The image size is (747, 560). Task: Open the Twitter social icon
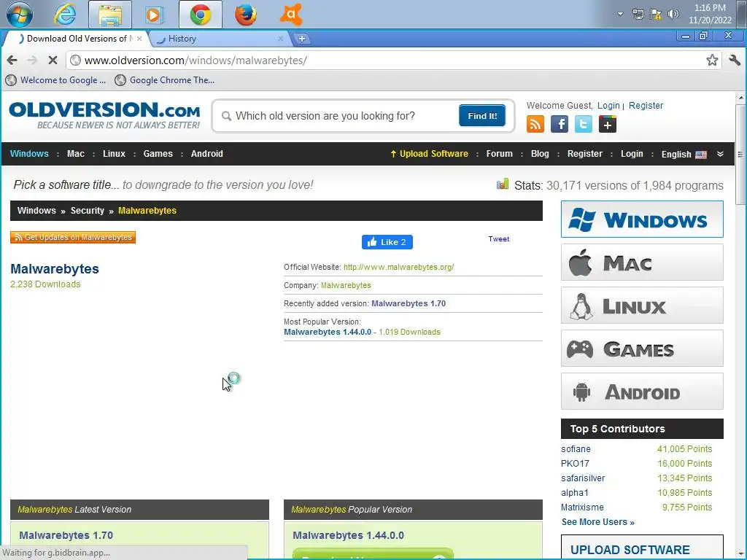coord(583,124)
